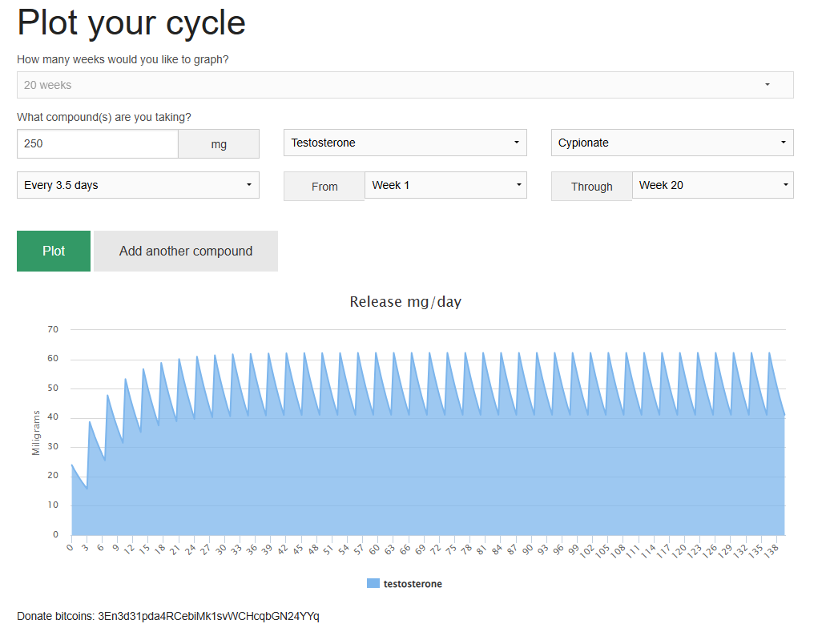Expand the "Every 3.5 days" frequency dropdown
The height and width of the screenshot is (644, 826).
click(x=138, y=185)
